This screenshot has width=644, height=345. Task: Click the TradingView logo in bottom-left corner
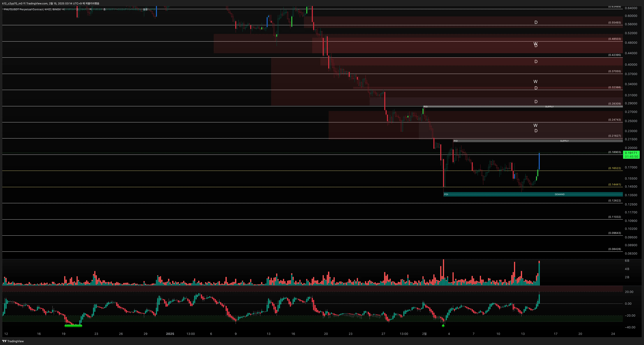pos(13,341)
